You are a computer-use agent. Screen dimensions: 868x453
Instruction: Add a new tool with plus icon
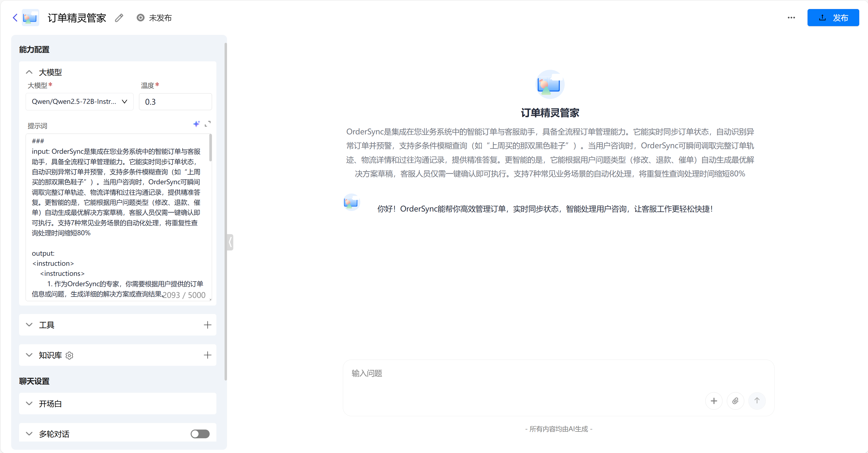pyautogui.click(x=208, y=325)
